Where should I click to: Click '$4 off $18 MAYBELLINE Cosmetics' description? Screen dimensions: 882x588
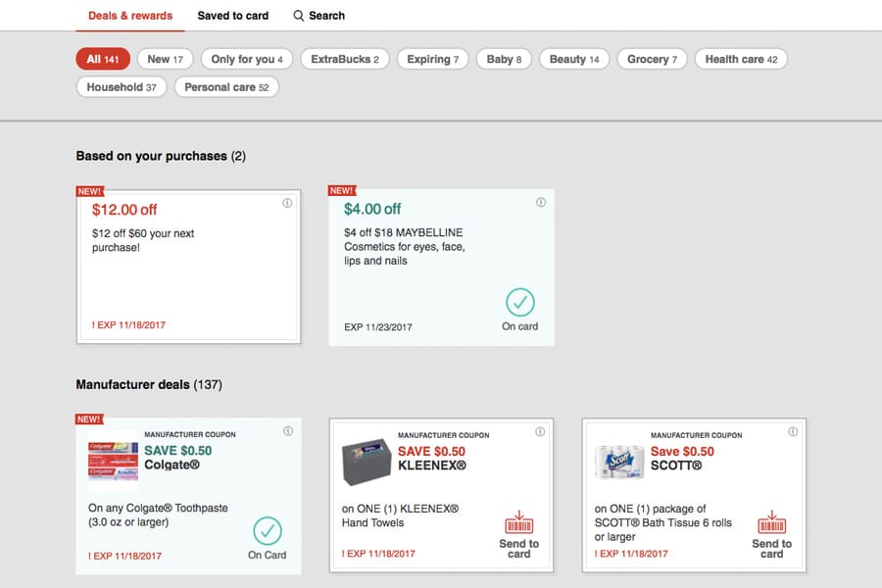(x=405, y=246)
